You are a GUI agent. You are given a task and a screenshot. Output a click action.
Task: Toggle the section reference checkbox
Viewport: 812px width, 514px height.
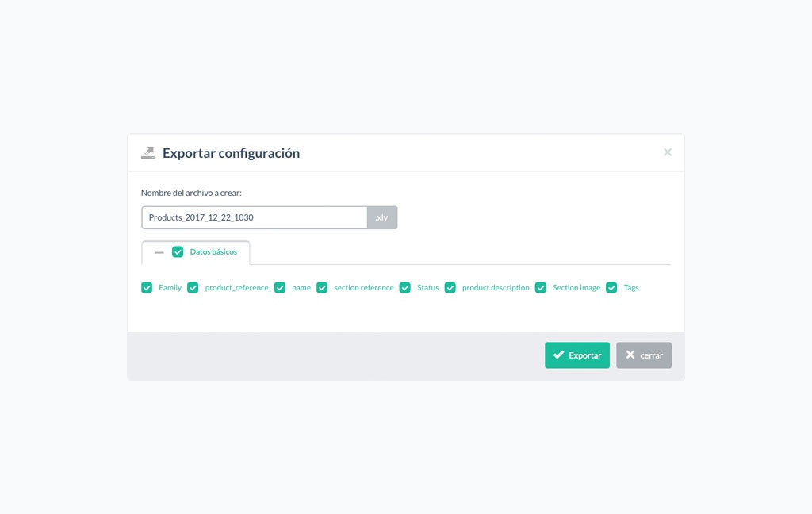pos(322,288)
